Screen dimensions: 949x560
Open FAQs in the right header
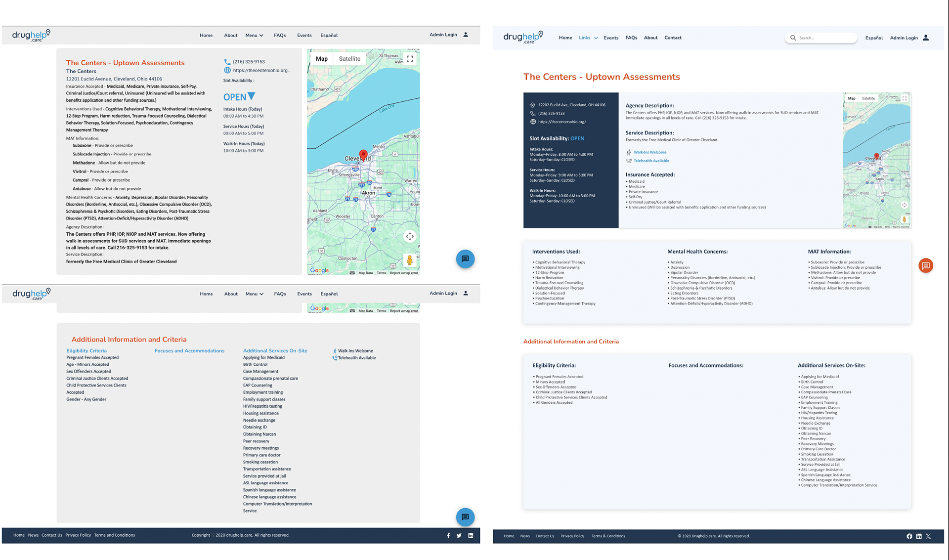click(x=631, y=38)
